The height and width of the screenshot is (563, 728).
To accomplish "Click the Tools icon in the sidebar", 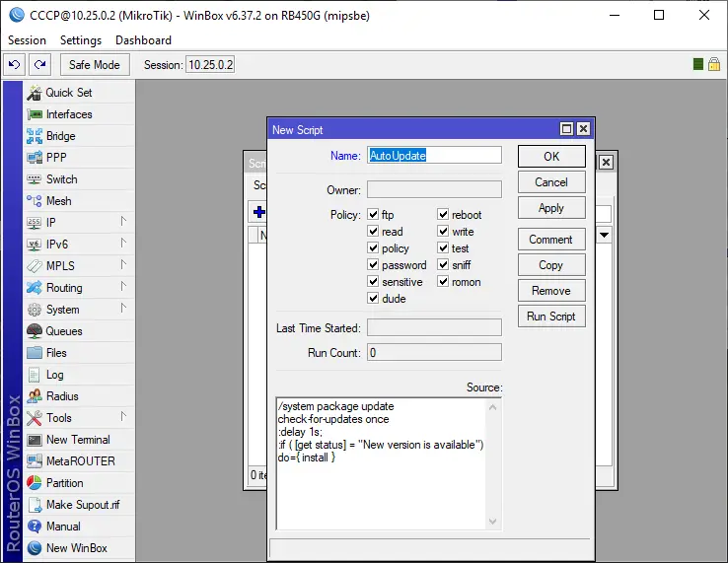I will 35,418.
